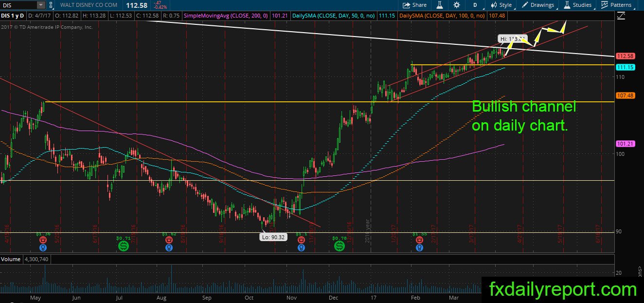Click the Lo: 90.32 price bubble

coord(274,237)
